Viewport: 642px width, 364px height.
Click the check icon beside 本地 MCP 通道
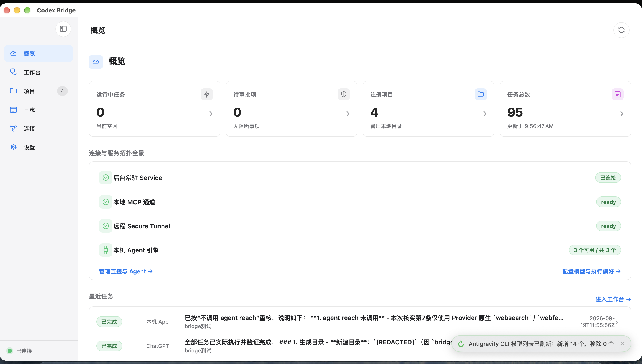pyautogui.click(x=106, y=202)
